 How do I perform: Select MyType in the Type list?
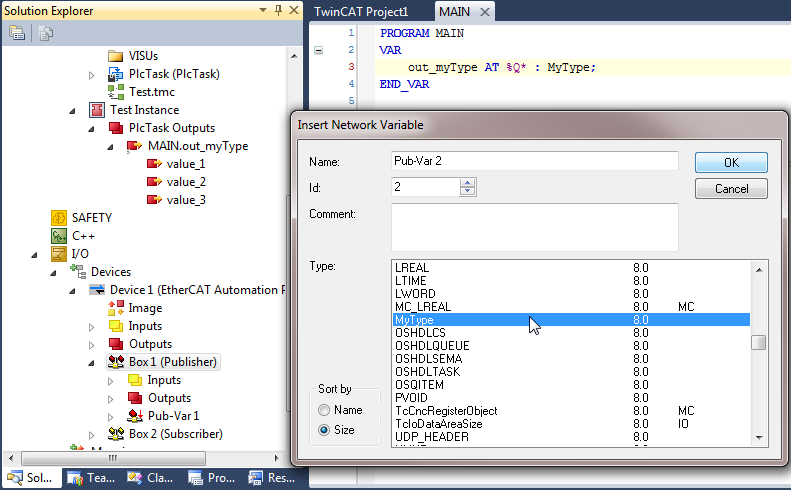[x=571, y=320]
